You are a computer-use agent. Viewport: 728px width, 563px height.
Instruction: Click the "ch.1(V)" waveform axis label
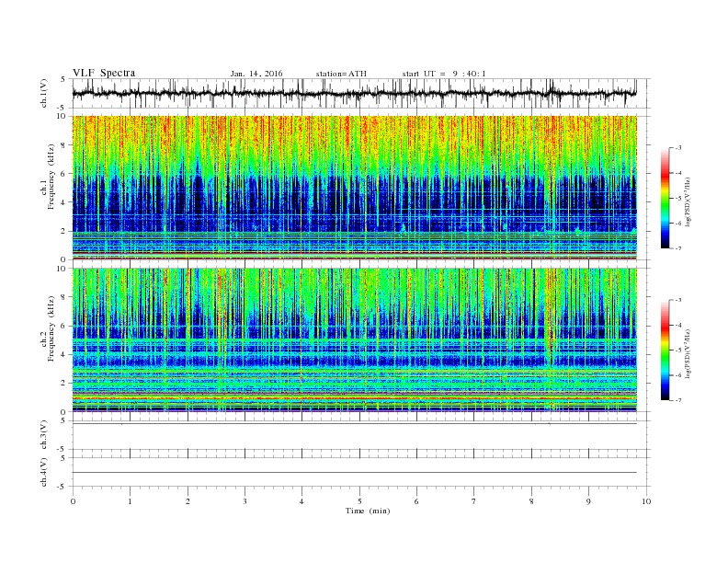coord(44,93)
